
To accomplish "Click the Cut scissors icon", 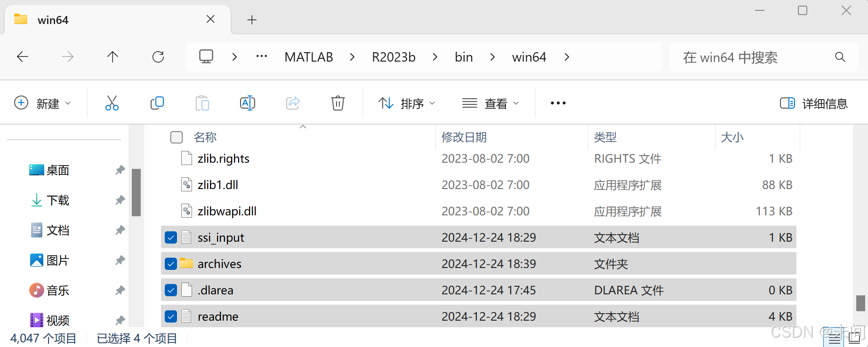I will (x=112, y=103).
